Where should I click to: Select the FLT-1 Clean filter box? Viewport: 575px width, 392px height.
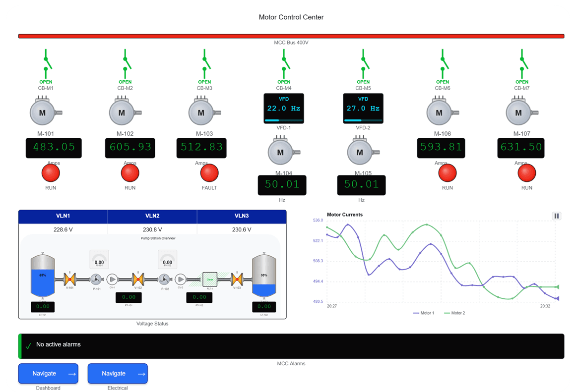210,279
